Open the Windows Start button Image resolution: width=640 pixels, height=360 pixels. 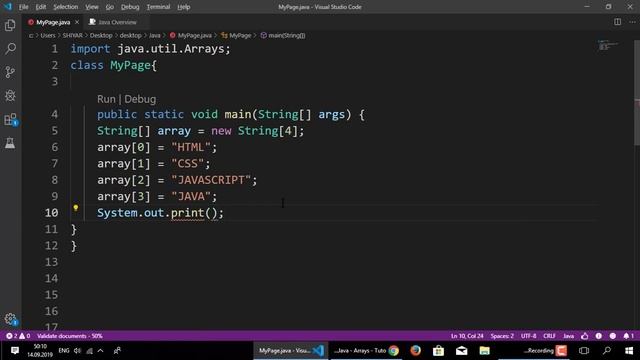(x=629, y=350)
